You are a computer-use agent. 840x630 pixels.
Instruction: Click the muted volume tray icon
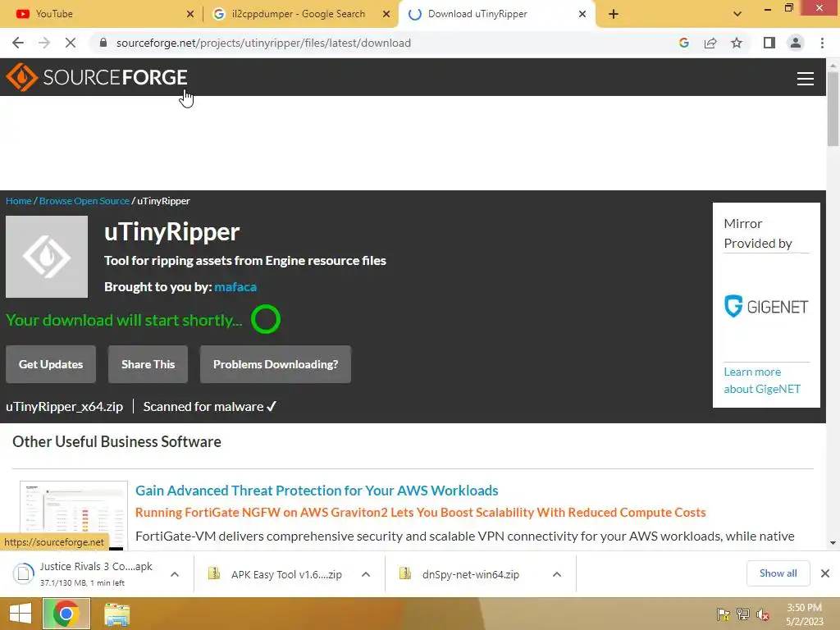point(763,614)
